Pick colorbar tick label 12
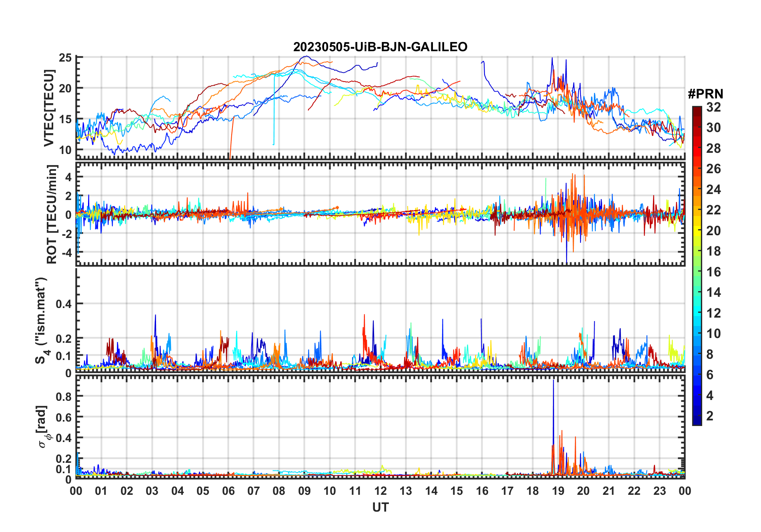 713,313
